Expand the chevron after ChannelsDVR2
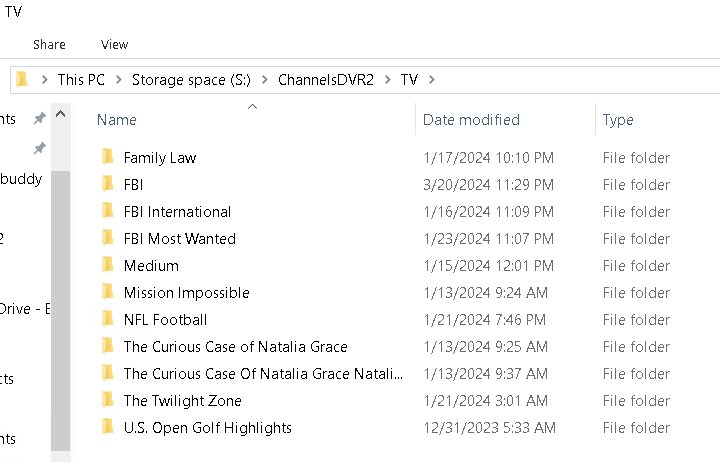 (x=386, y=79)
